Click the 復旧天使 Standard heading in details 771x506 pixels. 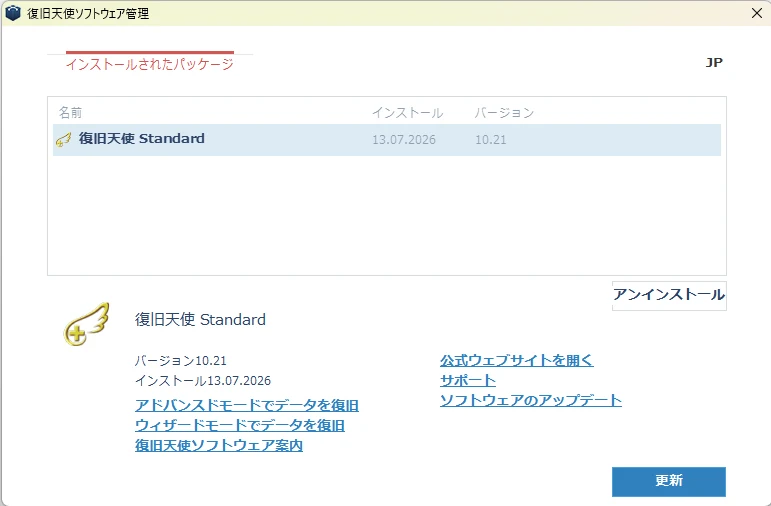[x=200, y=320]
